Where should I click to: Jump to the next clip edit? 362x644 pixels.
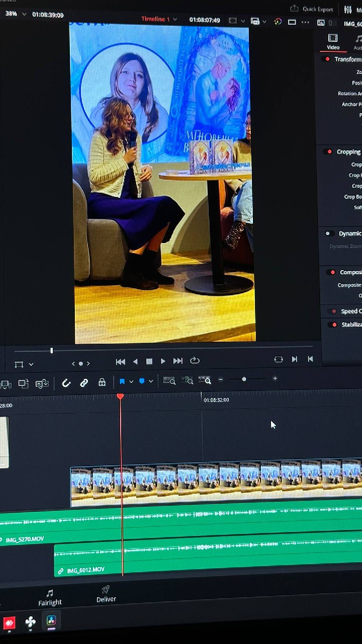click(x=295, y=359)
